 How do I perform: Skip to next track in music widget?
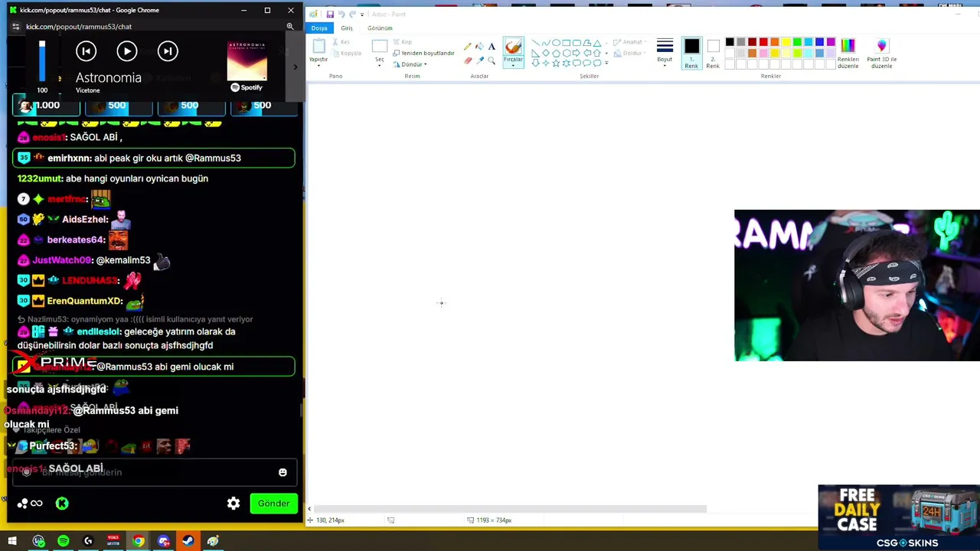(168, 51)
